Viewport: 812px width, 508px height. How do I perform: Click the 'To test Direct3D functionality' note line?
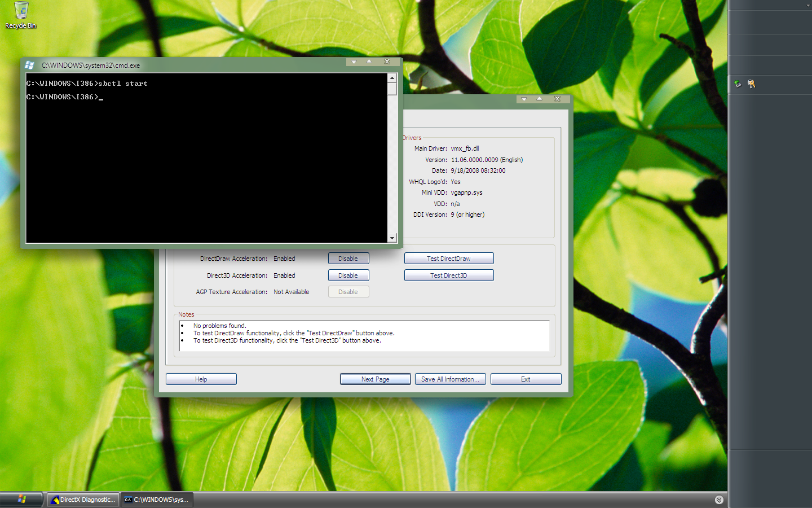pyautogui.click(x=287, y=340)
